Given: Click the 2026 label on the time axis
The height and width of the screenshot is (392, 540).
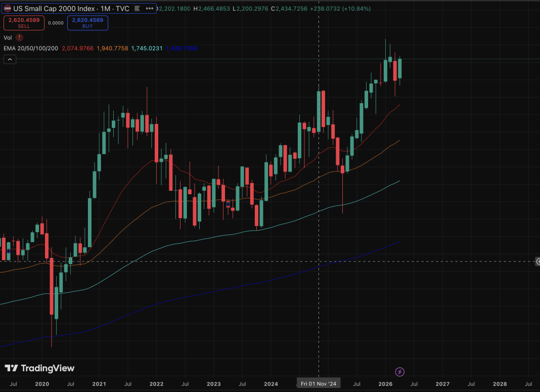Looking at the screenshot, I should pyautogui.click(x=385, y=384).
